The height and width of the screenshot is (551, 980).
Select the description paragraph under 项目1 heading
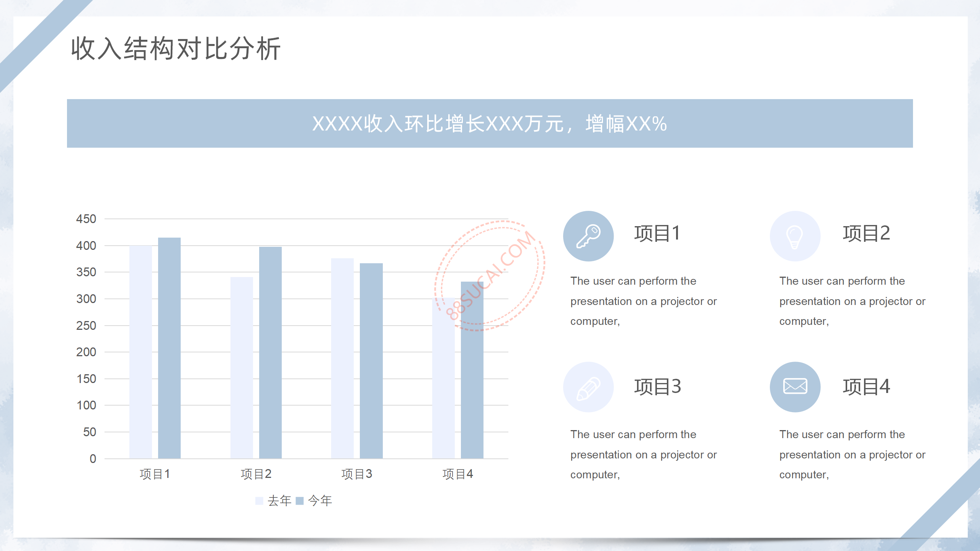(644, 301)
